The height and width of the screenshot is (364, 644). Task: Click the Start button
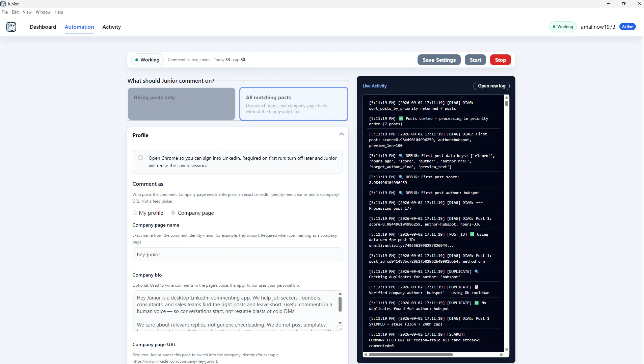click(475, 60)
